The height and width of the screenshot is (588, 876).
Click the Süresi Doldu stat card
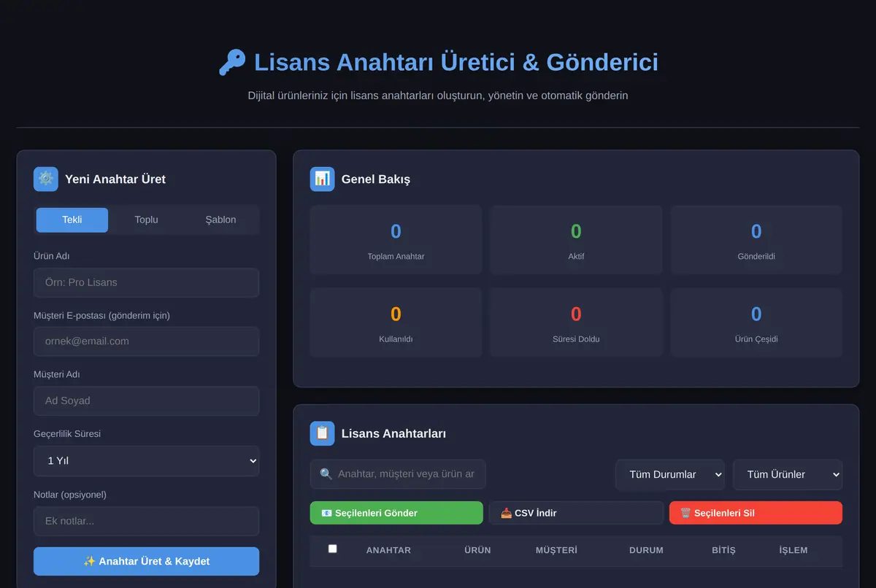pyautogui.click(x=576, y=322)
